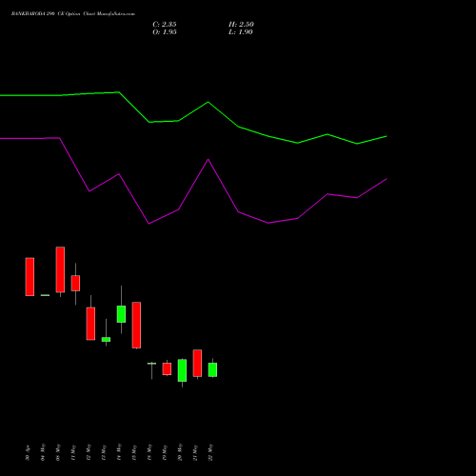Screen dimensions: 476x476
Task: Click the low value L: 1.90
Action: click(241, 32)
